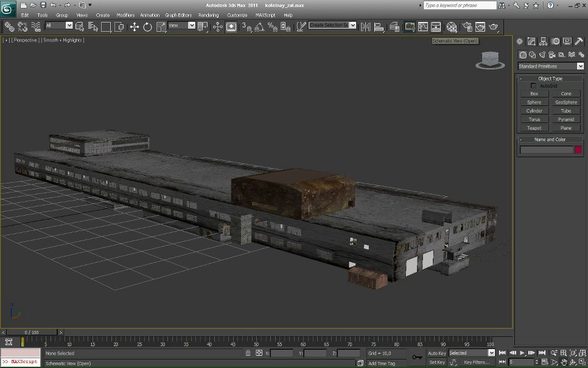The width and height of the screenshot is (588, 368).
Task: Click the search keyword input field
Action: (460, 5)
